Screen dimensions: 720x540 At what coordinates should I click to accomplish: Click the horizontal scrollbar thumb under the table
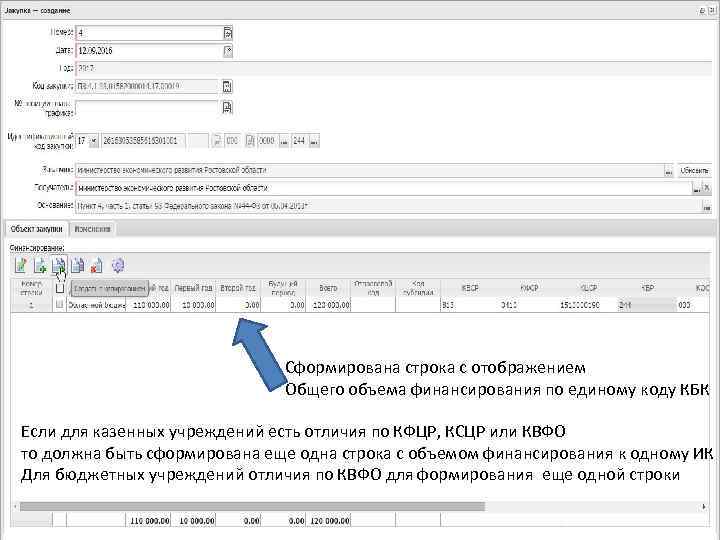click(x=252, y=506)
